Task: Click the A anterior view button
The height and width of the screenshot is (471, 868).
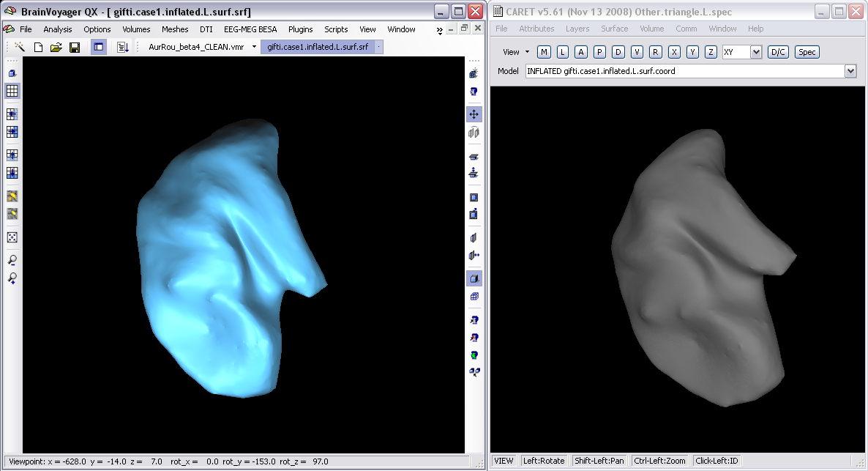Action: 580,52
